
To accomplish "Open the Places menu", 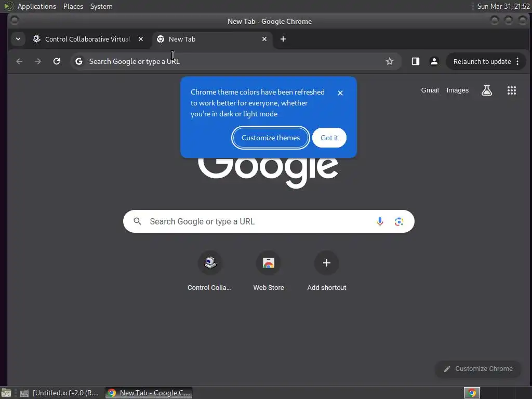I will coord(73,6).
